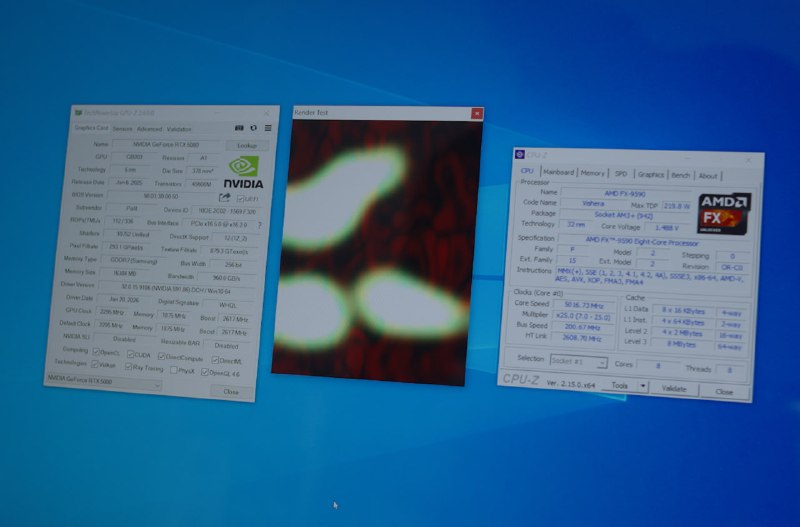Click the GPU-Z refresh icon

click(253, 128)
